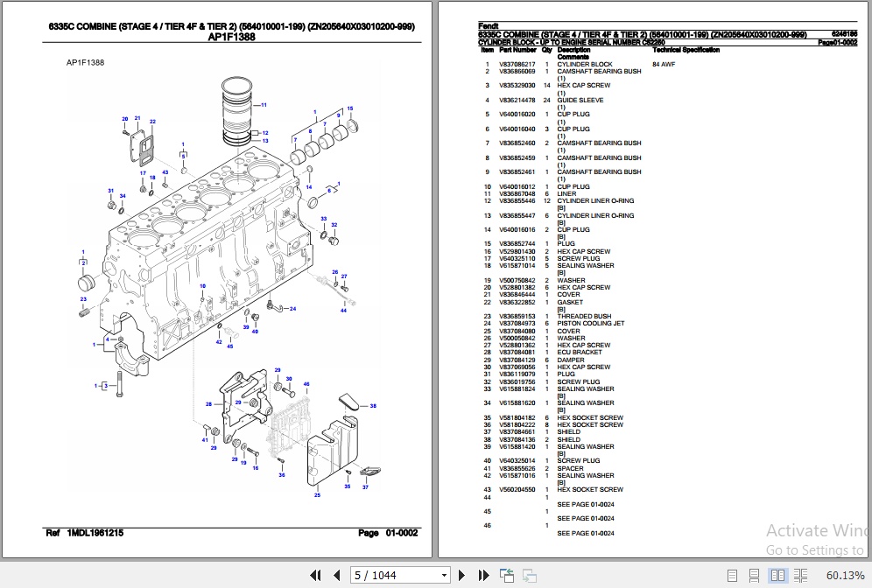The width and height of the screenshot is (872, 588).
Task: Click the DAMPER description in row 29
Action: tap(571, 360)
